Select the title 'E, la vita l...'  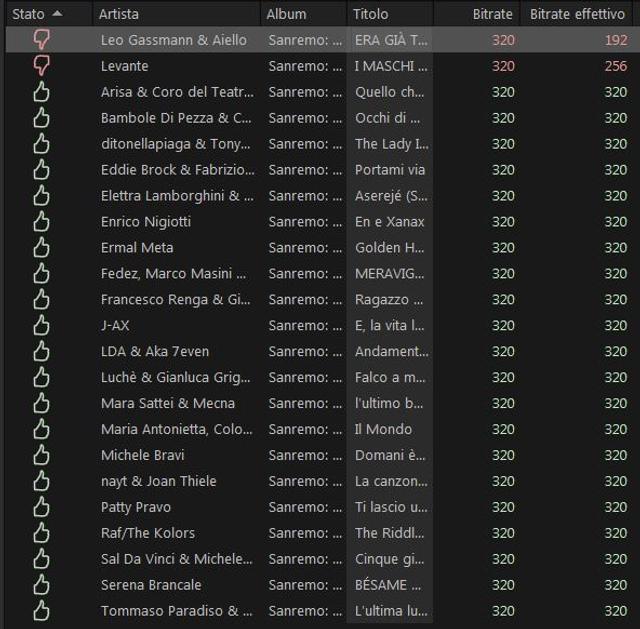click(x=389, y=325)
